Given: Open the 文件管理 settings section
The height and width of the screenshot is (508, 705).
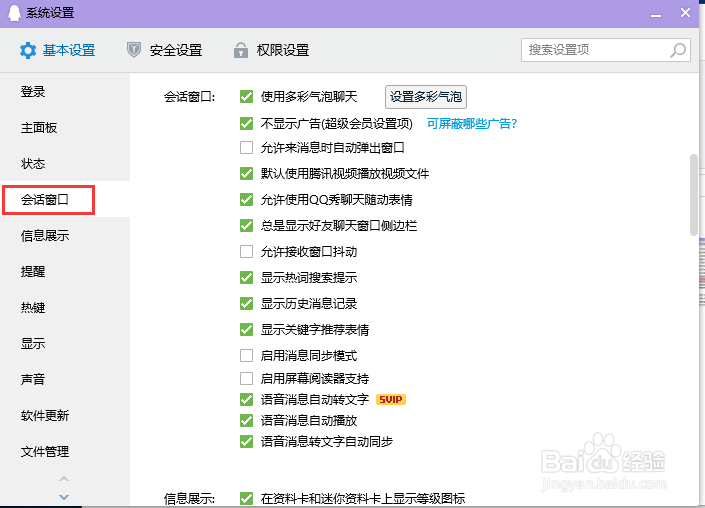Looking at the screenshot, I should click(45, 451).
